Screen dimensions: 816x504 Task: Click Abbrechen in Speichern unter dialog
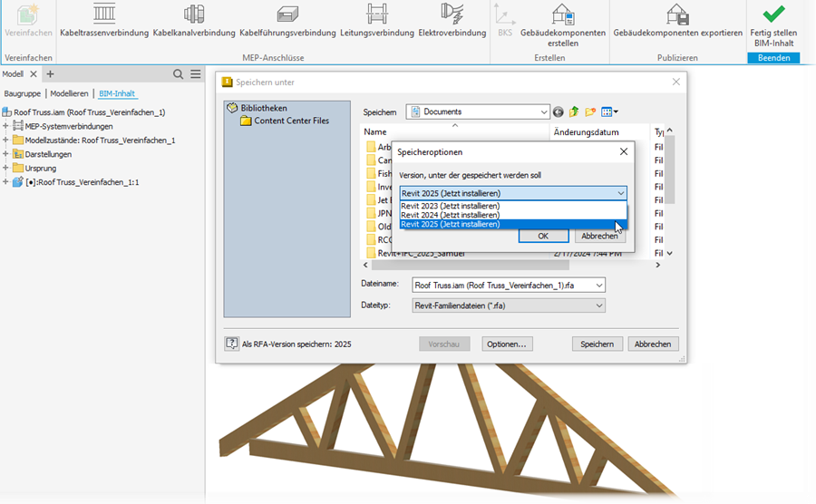click(x=653, y=344)
